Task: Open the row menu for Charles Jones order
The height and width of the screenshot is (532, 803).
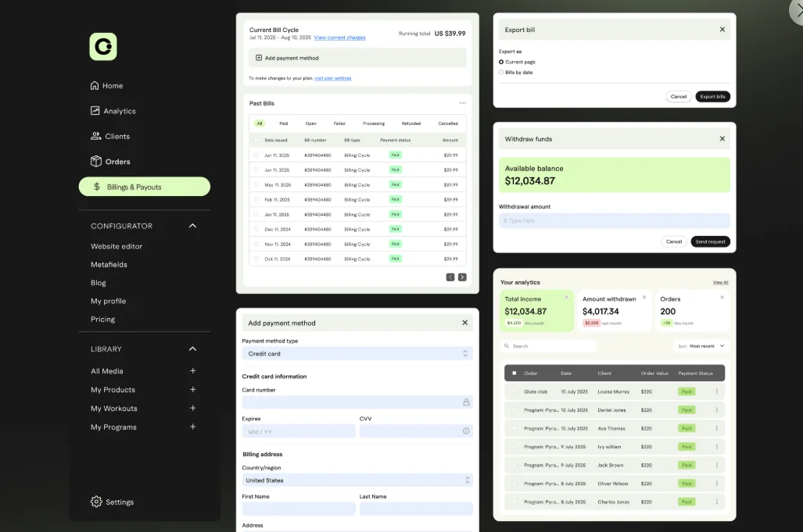Action: click(716, 502)
